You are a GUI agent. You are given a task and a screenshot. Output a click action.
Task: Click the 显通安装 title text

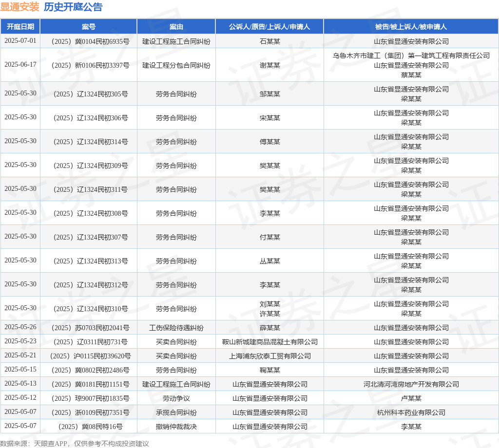(19, 7)
